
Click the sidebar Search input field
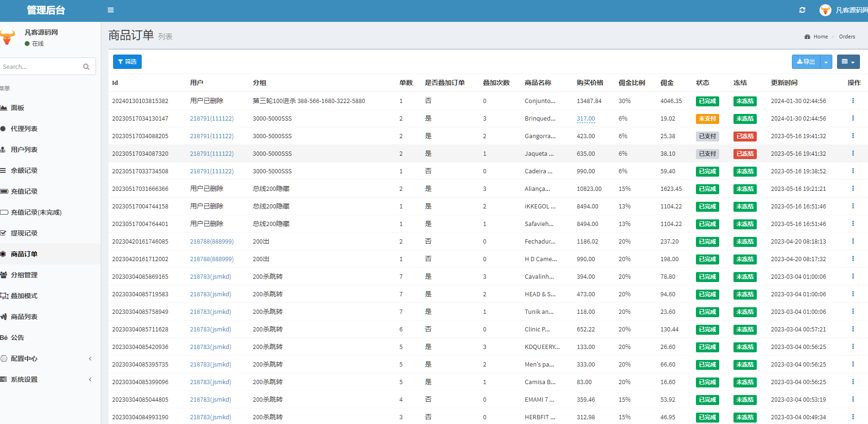[x=40, y=66]
